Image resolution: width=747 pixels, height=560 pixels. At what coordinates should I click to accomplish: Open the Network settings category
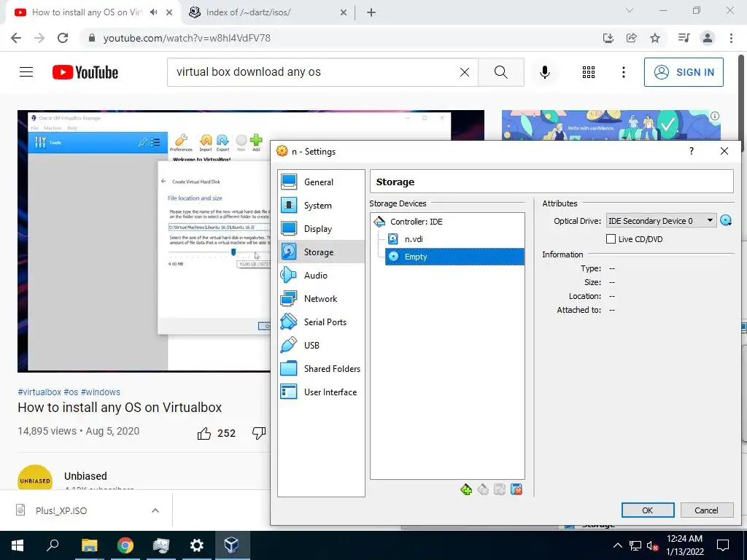321,298
